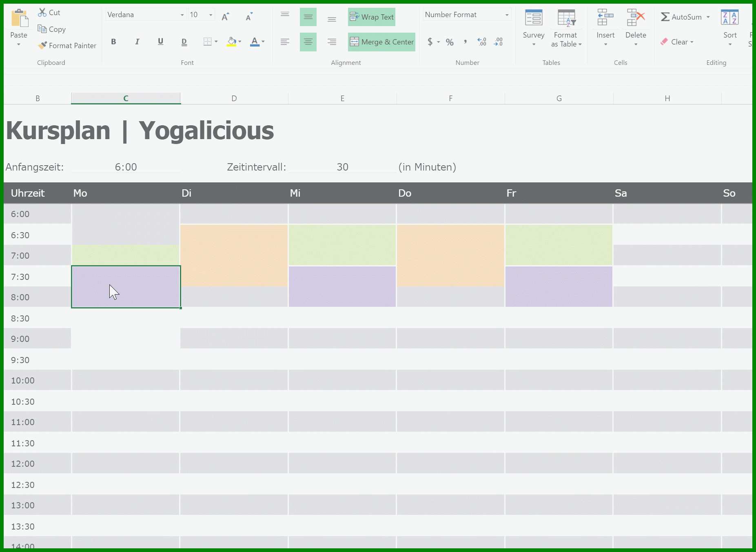Decrease font size with small A icon
Image resolution: width=756 pixels, height=552 pixels.
(249, 16)
